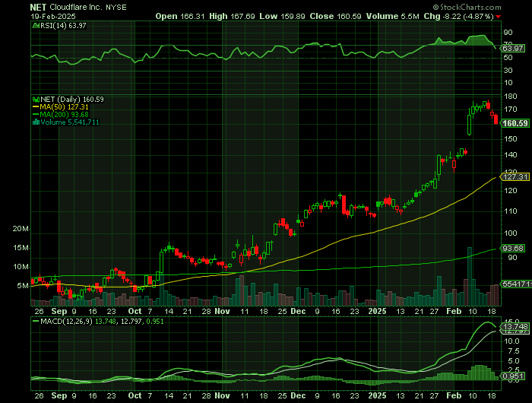Click the red down arrow next to Chg
Image resolution: width=532 pixels, height=403 pixels.
(x=498, y=17)
